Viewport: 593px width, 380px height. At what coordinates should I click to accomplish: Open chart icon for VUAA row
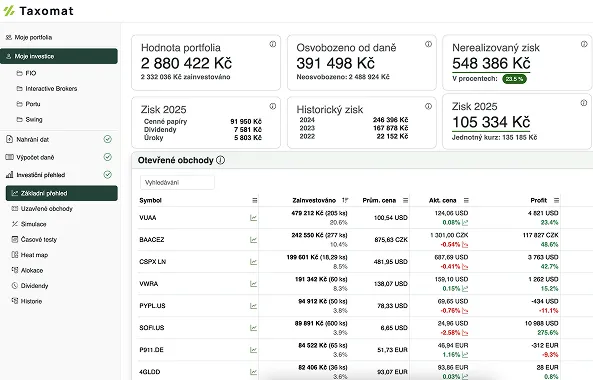pos(253,218)
